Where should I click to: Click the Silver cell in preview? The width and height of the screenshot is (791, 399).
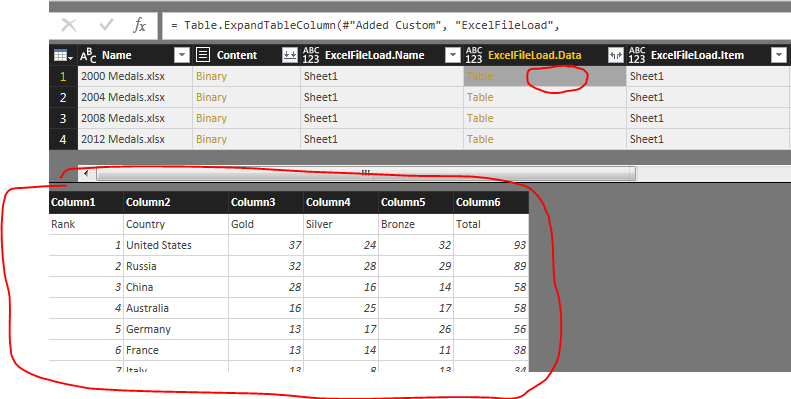[x=341, y=224]
